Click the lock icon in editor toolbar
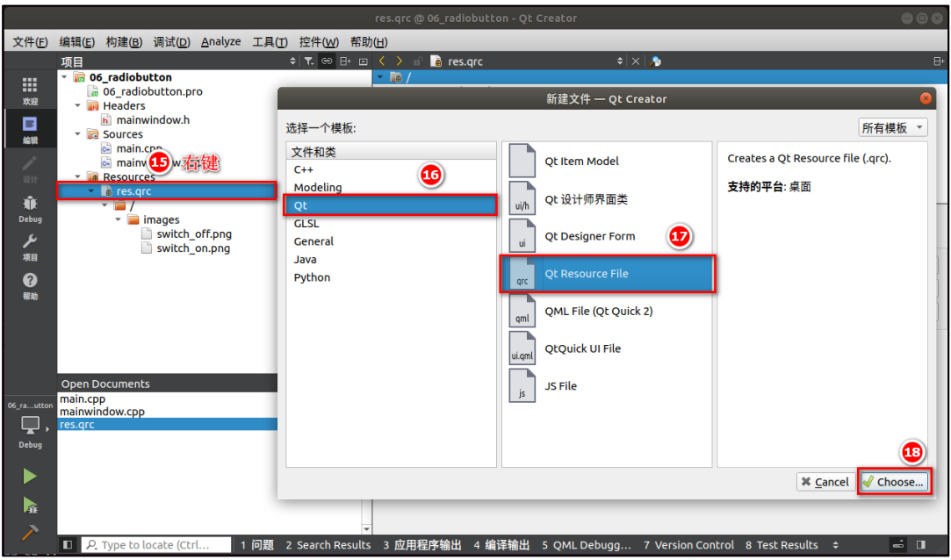951x560 pixels. click(x=417, y=61)
